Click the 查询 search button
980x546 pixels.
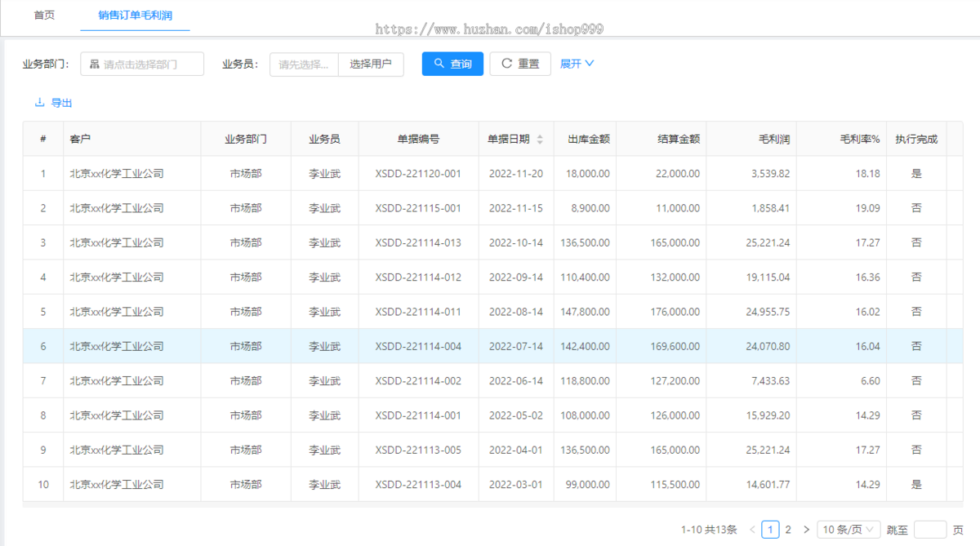452,64
